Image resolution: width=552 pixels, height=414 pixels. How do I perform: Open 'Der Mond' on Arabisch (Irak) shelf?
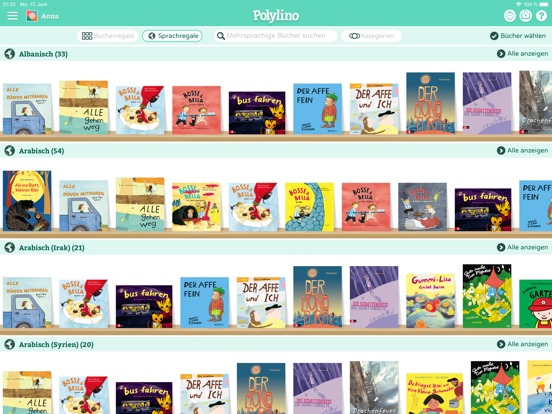(x=318, y=297)
